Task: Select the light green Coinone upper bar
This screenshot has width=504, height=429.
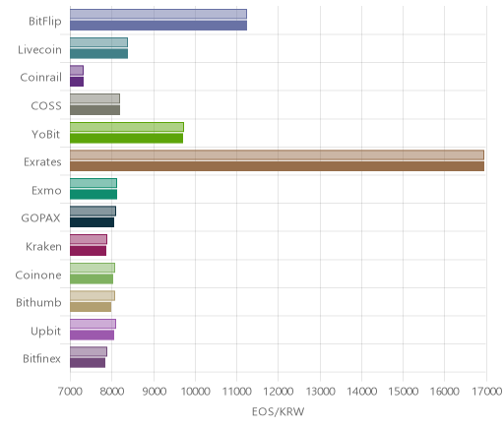Action: (x=93, y=268)
